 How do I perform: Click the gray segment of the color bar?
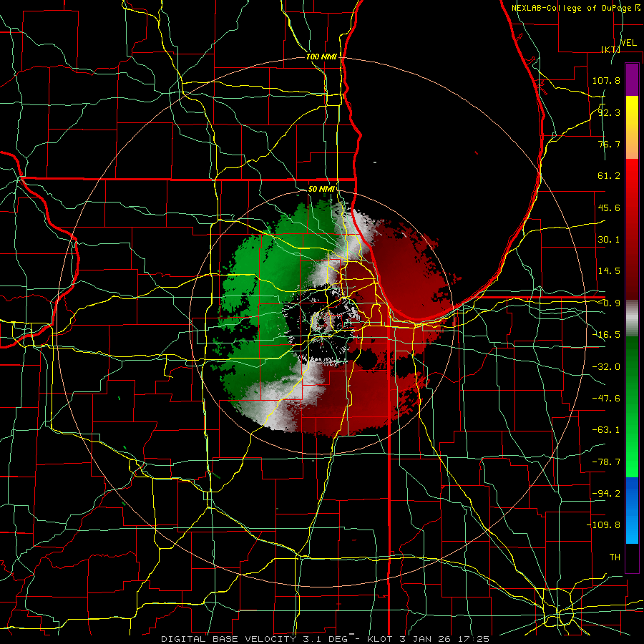[x=632, y=318]
